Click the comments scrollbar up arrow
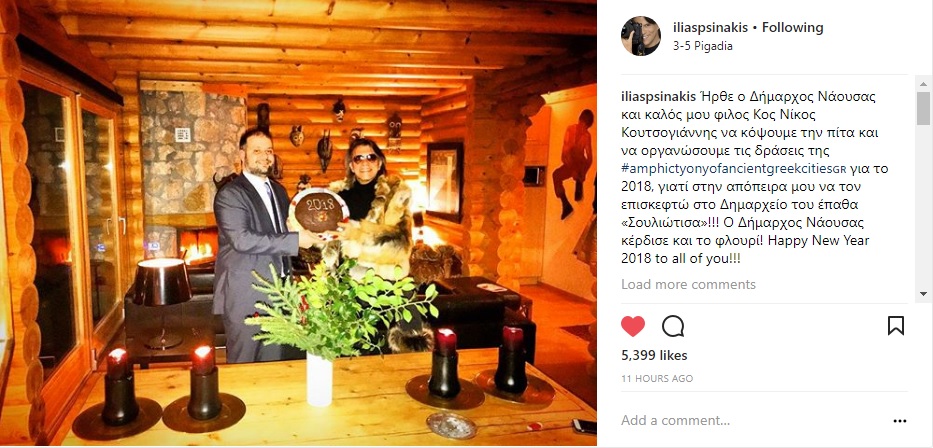The height and width of the screenshot is (448, 933). pyautogui.click(x=923, y=83)
